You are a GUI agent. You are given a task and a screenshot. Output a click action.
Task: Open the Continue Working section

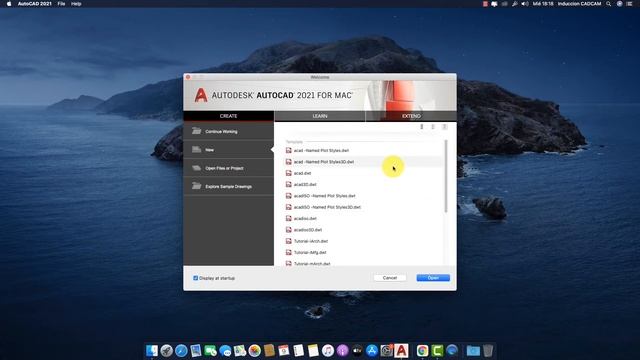pyautogui.click(x=228, y=131)
